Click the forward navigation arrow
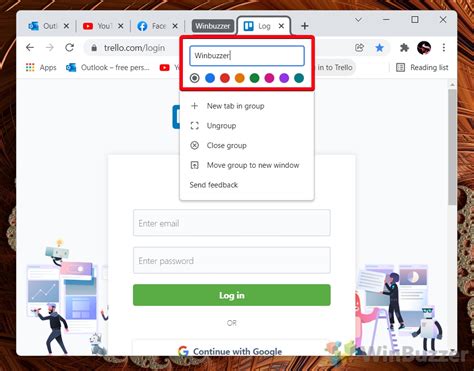The image size is (474, 371). tap(50, 48)
